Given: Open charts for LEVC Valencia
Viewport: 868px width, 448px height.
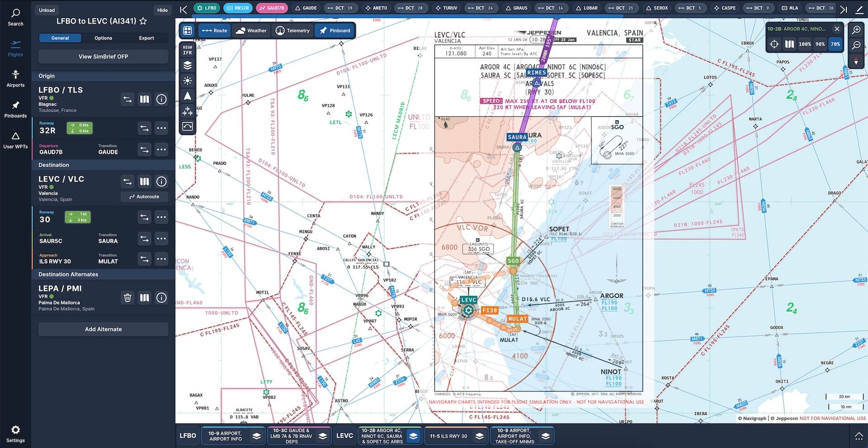Looking at the screenshot, I should pyautogui.click(x=144, y=181).
